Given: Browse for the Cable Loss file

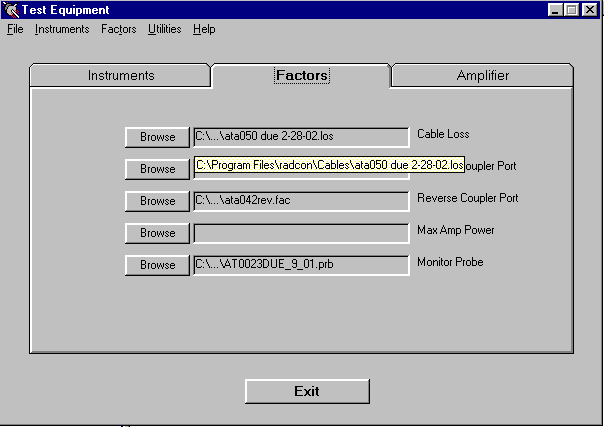Looking at the screenshot, I should tap(157, 137).
